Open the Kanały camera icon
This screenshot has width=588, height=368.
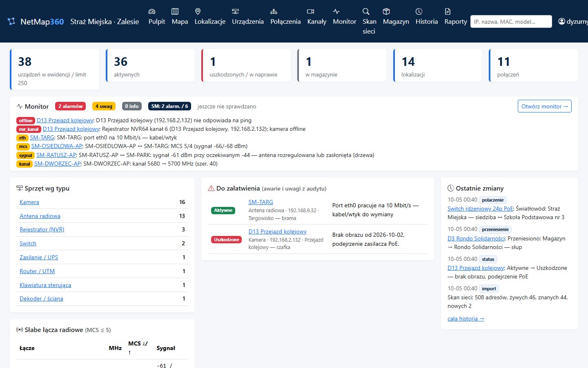click(311, 11)
